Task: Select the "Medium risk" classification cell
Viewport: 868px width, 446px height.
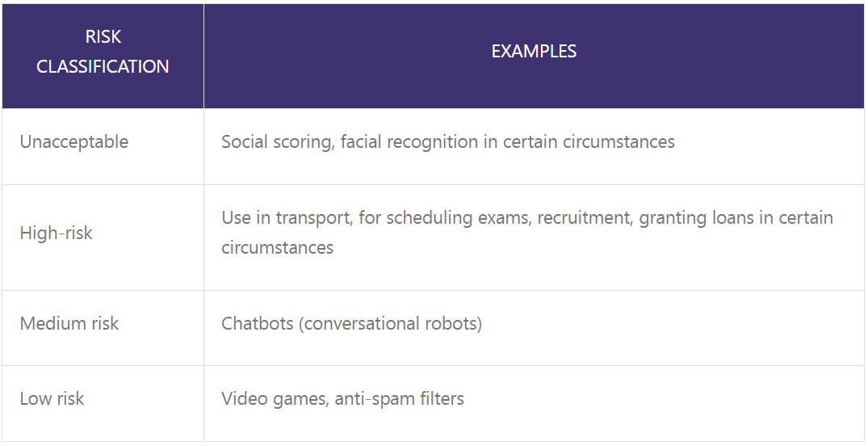Action: 69,324
